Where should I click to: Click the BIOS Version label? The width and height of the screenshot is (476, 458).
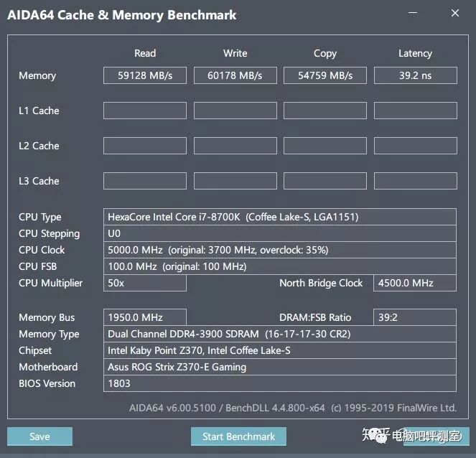coord(47,383)
